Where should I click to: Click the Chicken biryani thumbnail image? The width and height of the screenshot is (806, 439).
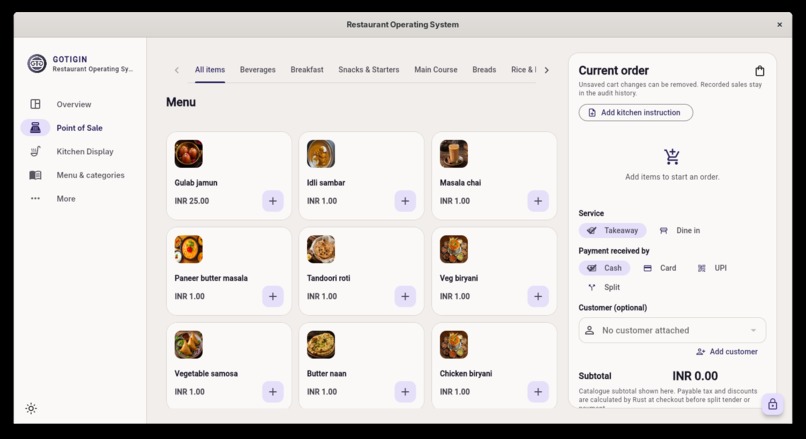click(454, 344)
